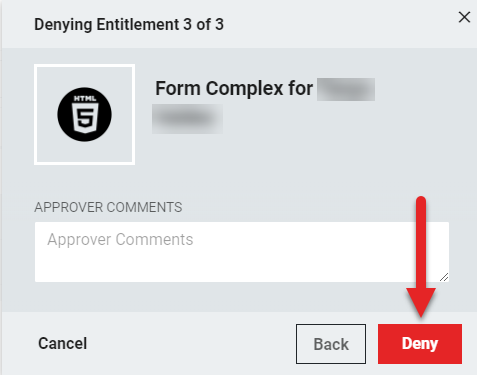Click the blurred text below the heading

187,119
